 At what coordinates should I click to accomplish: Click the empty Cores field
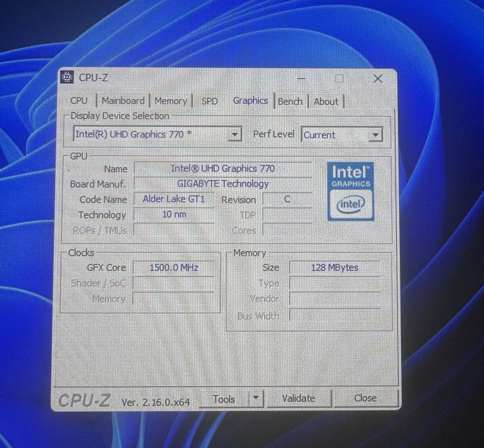(x=287, y=230)
